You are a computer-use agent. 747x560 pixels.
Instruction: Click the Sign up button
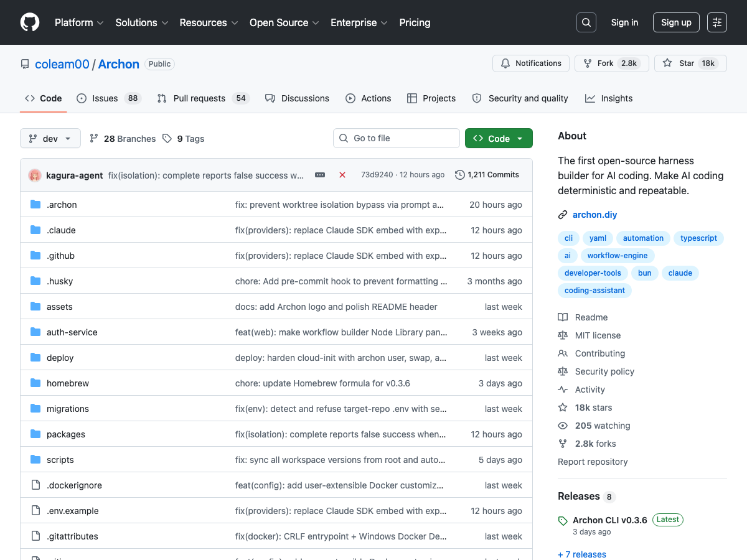point(676,22)
